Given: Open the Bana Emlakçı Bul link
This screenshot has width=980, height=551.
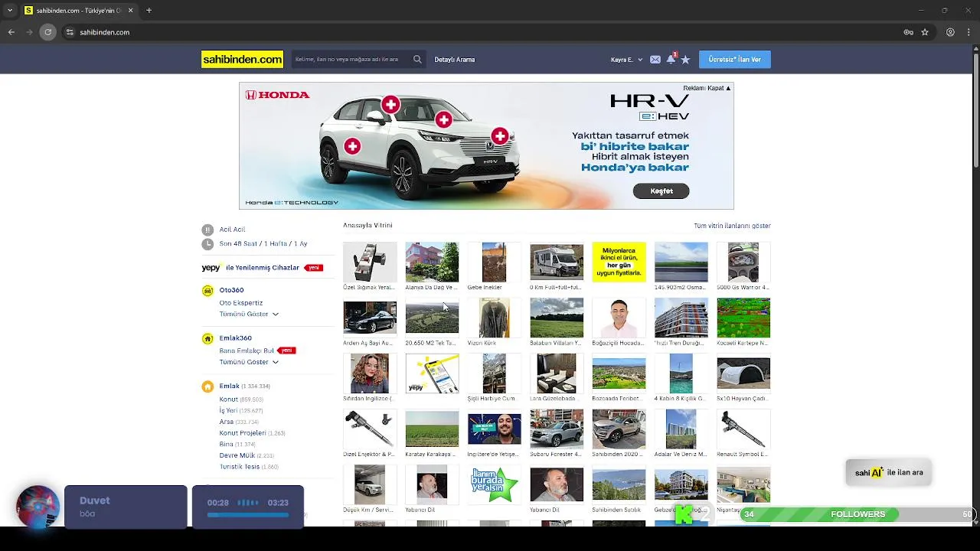Looking at the screenshot, I should 247,350.
